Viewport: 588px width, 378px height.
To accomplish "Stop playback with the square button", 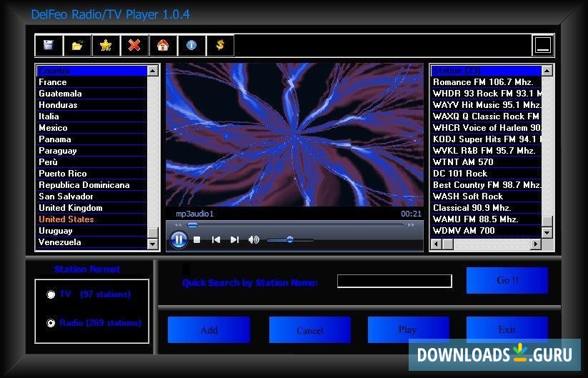I will point(197,239).
